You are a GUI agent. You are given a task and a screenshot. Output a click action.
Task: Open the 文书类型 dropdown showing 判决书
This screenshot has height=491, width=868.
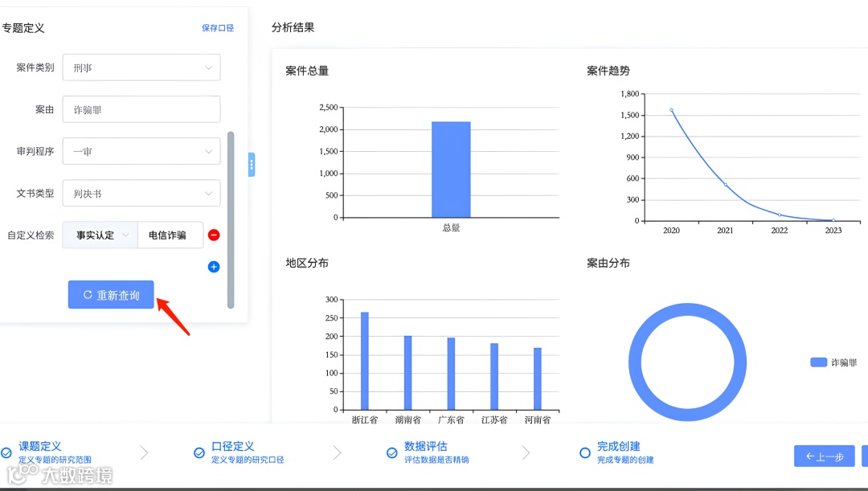[141, 193]
